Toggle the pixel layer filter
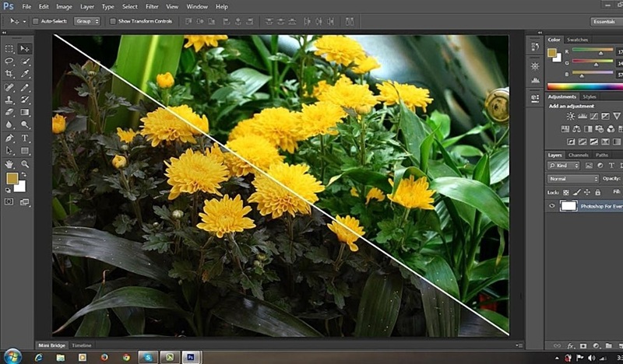Image resolution: width=623 pixels, height=364 pixels. tap(589, 166)
